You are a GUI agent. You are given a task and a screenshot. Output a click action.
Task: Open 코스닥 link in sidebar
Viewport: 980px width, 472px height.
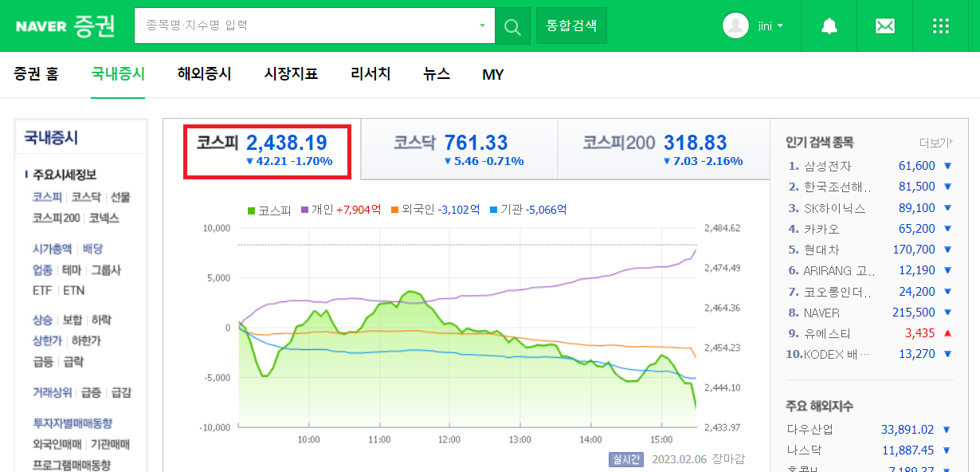coord(86,197)
